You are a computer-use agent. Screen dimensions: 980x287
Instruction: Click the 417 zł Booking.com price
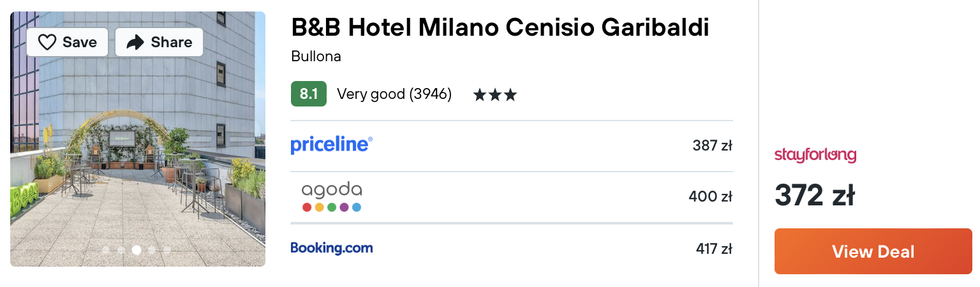[x=714, y=248]
